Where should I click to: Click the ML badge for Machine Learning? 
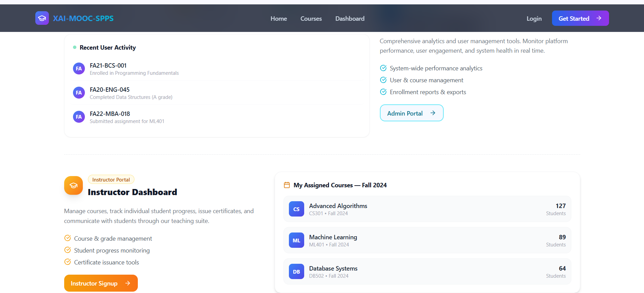296,240
